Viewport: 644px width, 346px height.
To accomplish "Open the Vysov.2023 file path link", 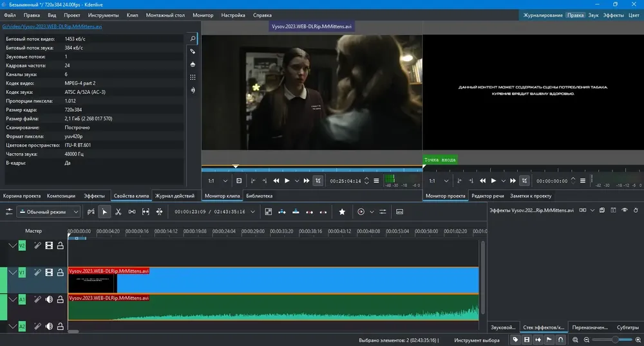I will click(52, 27).
